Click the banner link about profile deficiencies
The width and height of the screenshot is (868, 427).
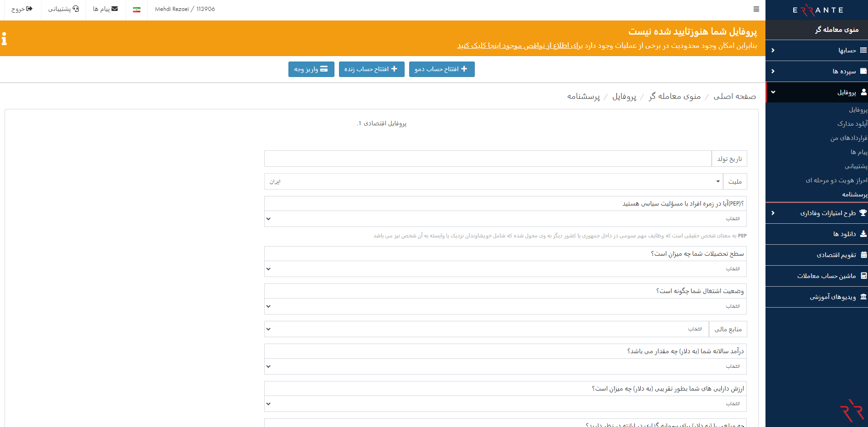(519, 46)
